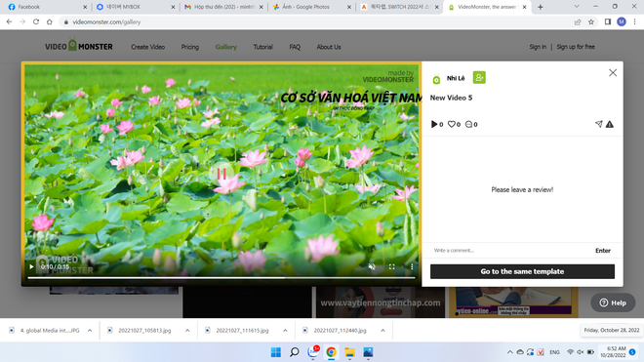The height and width of the screenshot is (362, 644).
Task: Open the Photos app in taskbar
Action: 368,352
